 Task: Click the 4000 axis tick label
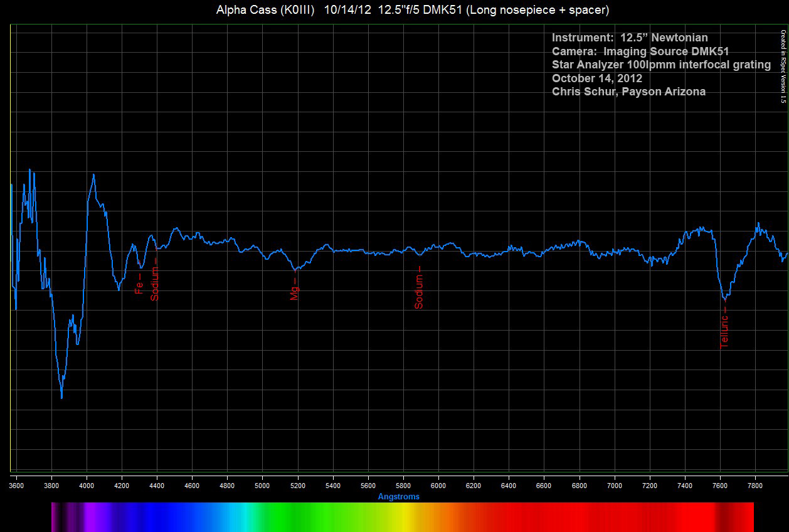(87, 485)
